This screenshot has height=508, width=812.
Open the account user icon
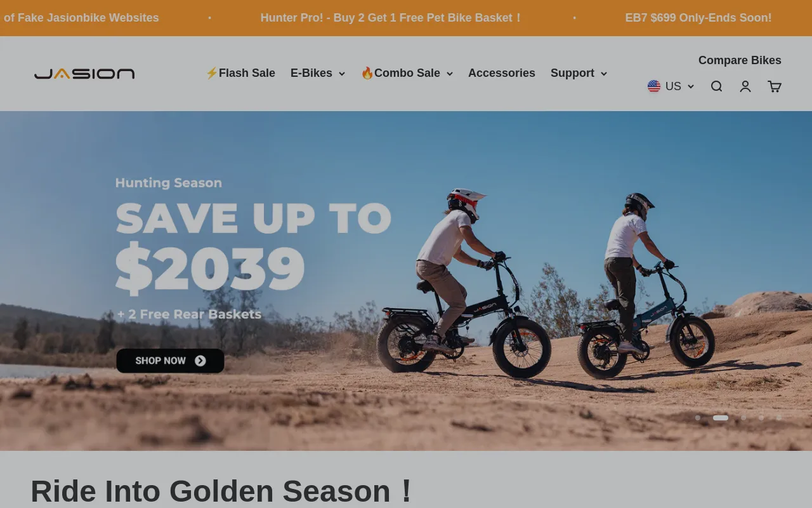[745, 86]
